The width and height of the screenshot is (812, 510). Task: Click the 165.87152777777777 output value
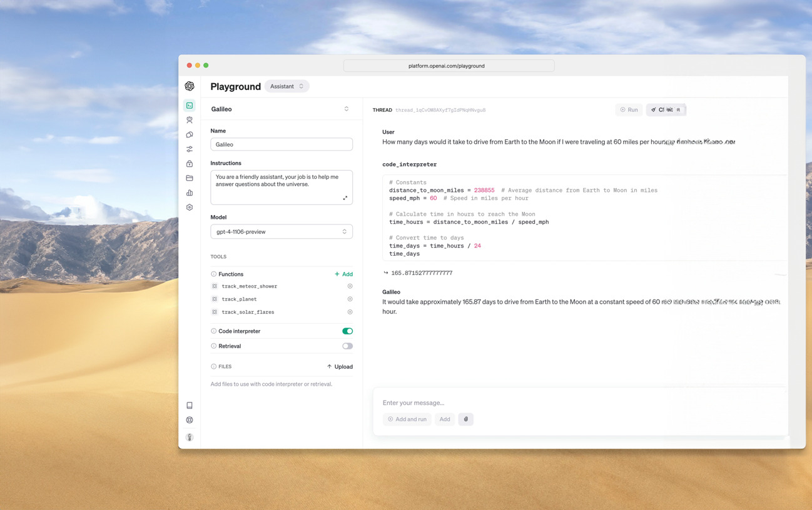422,273
